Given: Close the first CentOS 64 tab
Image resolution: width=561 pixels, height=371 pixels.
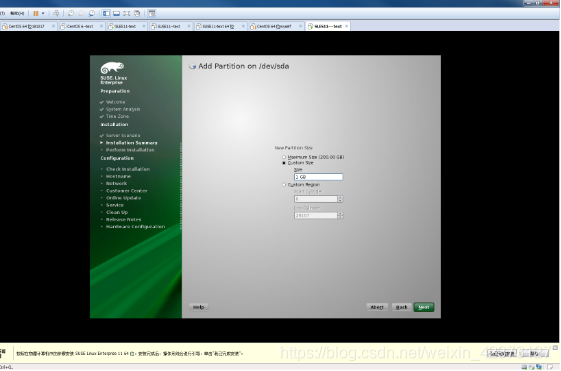Looking at the screenshot, I should click(53, 26).
